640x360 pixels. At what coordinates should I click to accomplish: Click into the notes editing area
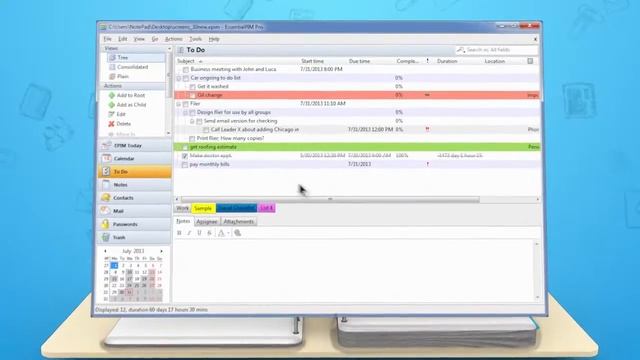click(354, 270)
